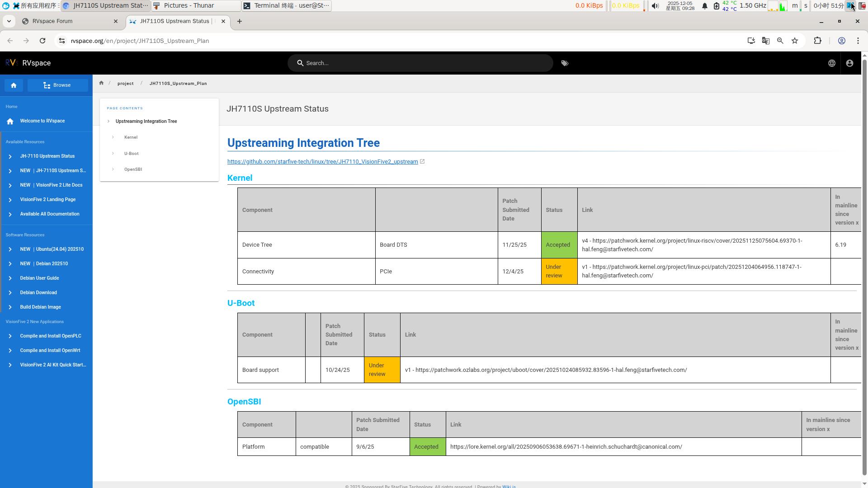Image resolution: width=868 pixels, height=488 pixels.
Task: Open a new browser tab
Action: (239, 21)
